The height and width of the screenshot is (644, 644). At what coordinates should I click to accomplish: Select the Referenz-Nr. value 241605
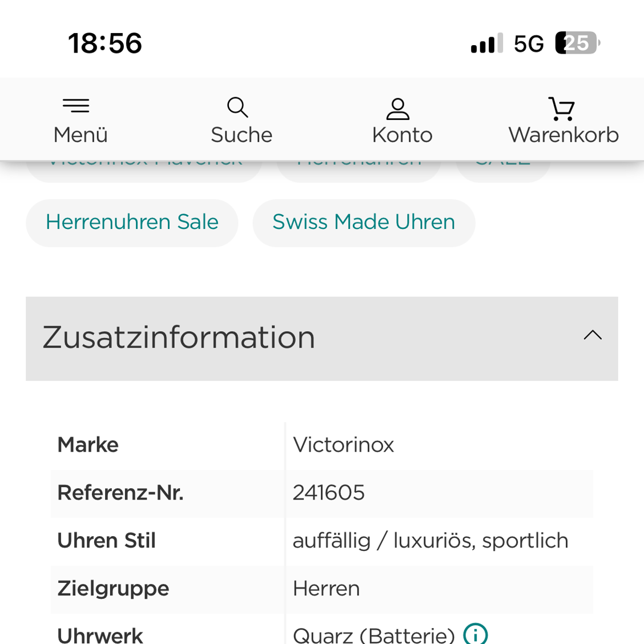click(x=329, y=493)
